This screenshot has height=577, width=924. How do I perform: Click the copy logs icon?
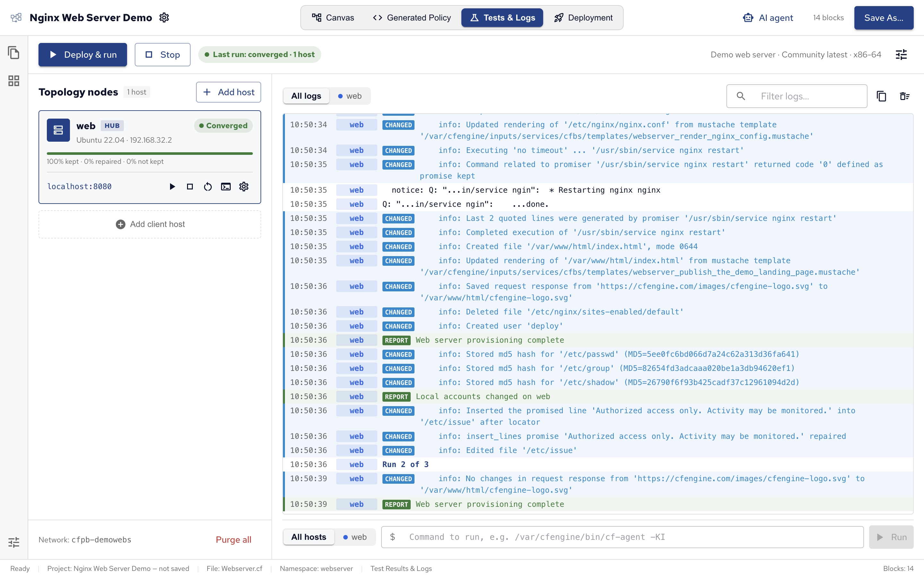(x=881, y=96)
